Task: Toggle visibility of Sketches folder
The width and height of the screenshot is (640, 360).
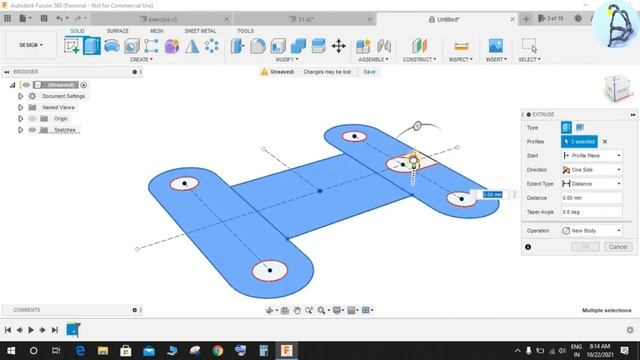Action: pyautogui.click(x=32, y=130)
